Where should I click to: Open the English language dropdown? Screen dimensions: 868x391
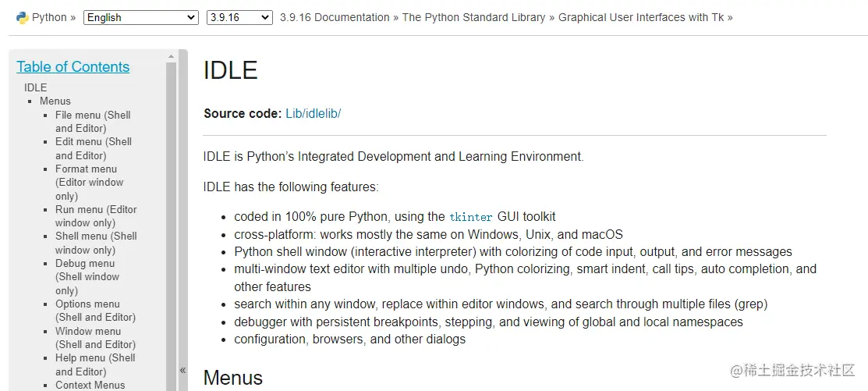pos(140,17)
